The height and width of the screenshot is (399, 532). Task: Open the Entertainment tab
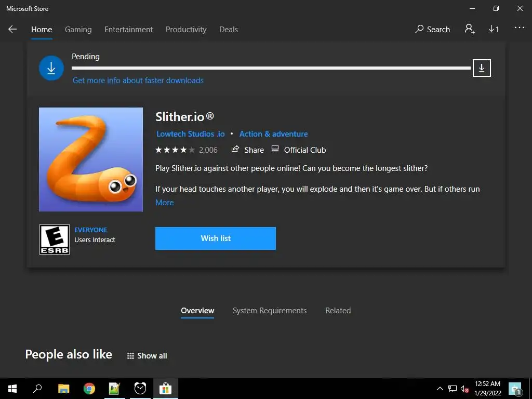(x=128, y=30)
